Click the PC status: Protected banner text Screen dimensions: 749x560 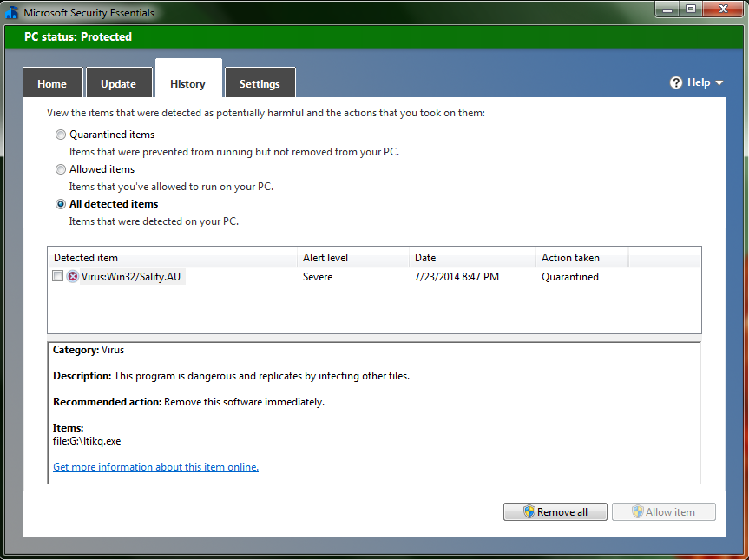coord(78,36)
